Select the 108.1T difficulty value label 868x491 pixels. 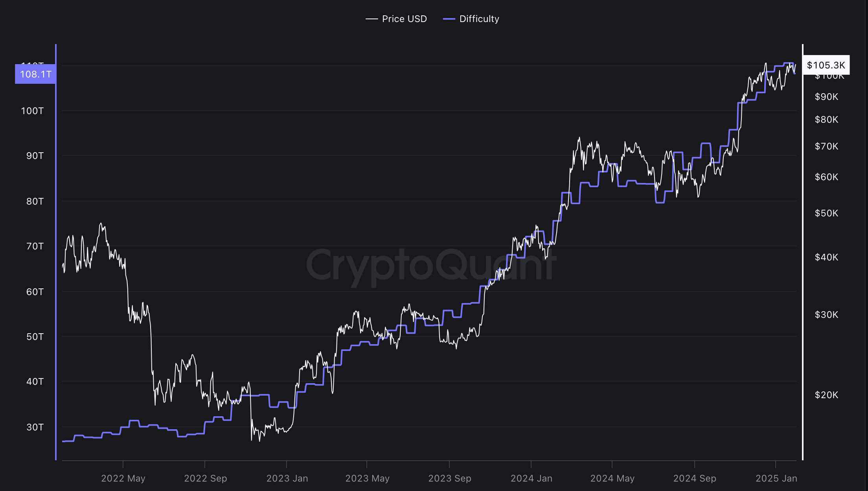[35, 74]
